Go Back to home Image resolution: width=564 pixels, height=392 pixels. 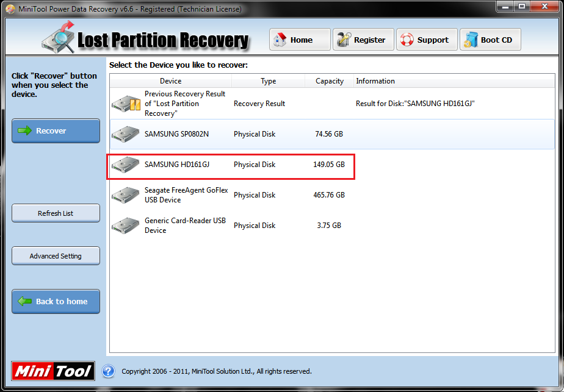(56, 301)
